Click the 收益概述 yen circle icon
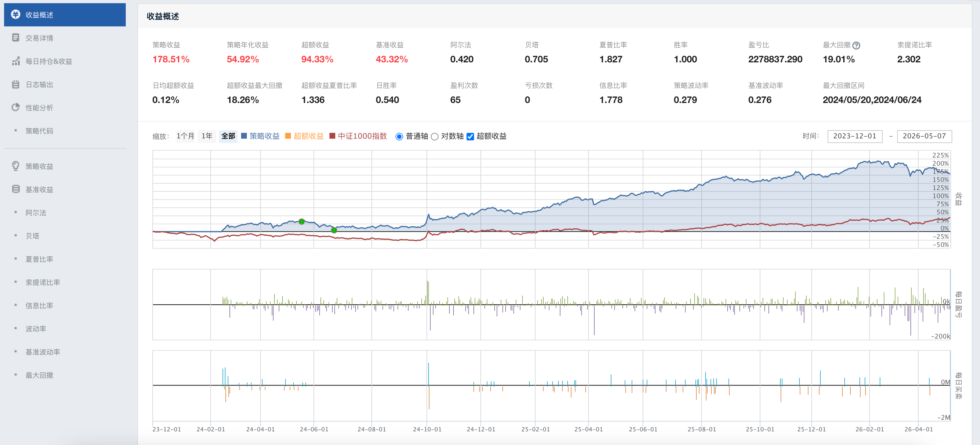The width and height of the screenshot is (980, 445). [x=16, y=15]
